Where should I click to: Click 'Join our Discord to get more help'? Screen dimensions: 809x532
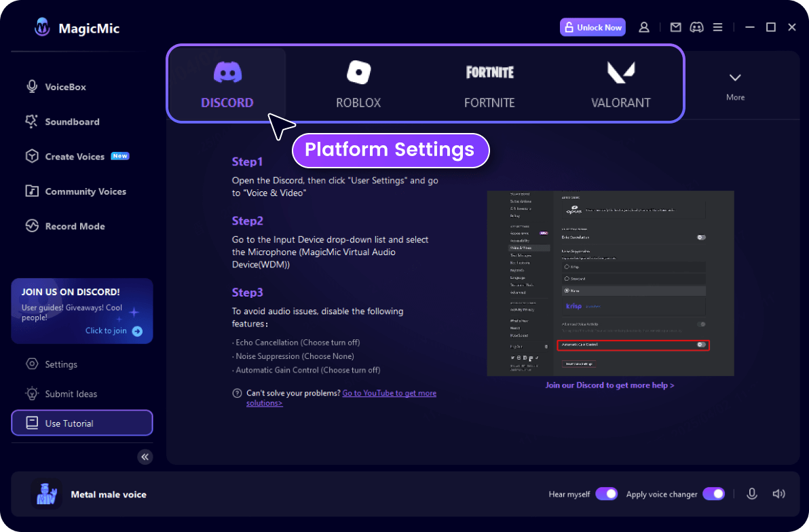pos(610,385)
